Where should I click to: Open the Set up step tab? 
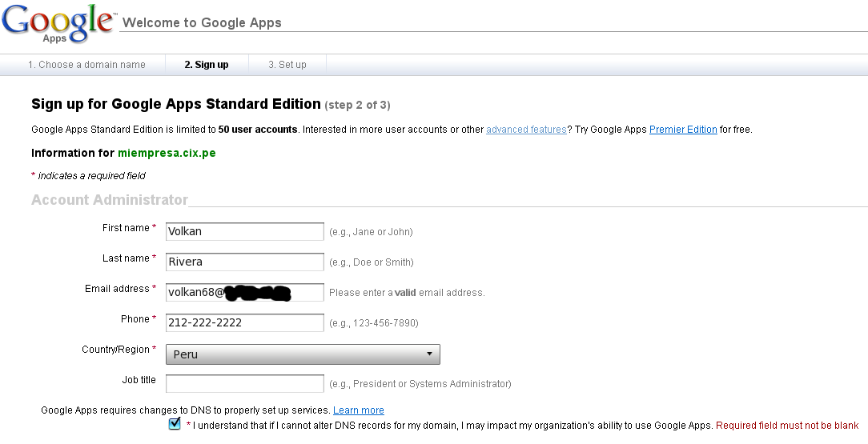point(287,65)
